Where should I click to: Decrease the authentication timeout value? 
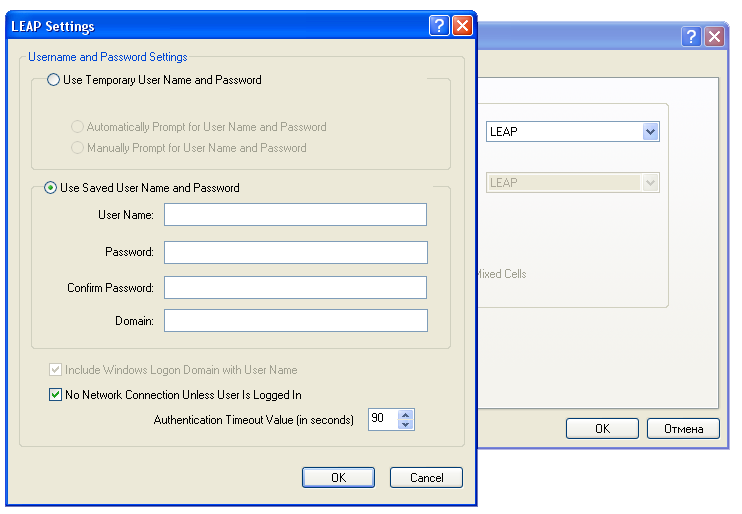405,425
